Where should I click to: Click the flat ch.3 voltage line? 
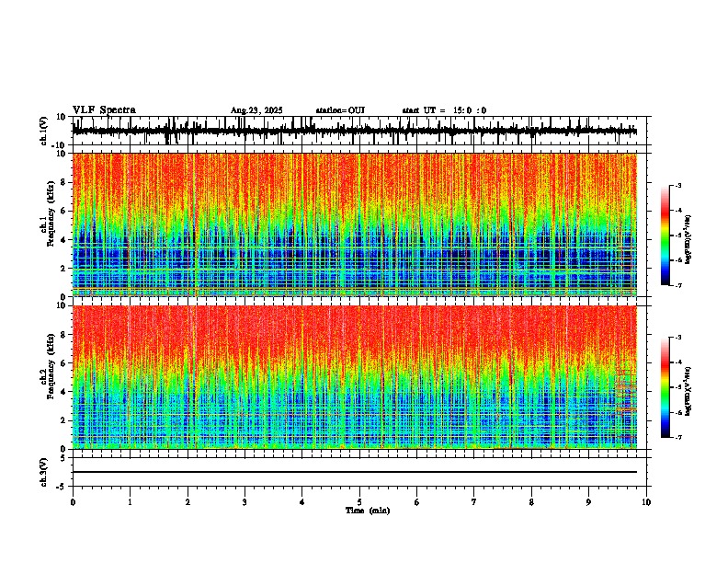[x=354, y=472]
